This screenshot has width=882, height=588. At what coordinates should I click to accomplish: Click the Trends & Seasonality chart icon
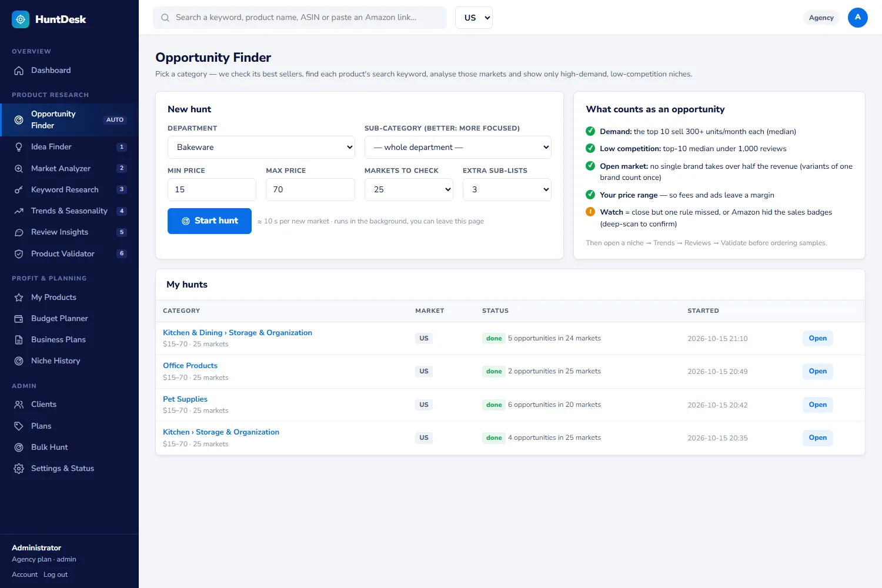[19, 211]
